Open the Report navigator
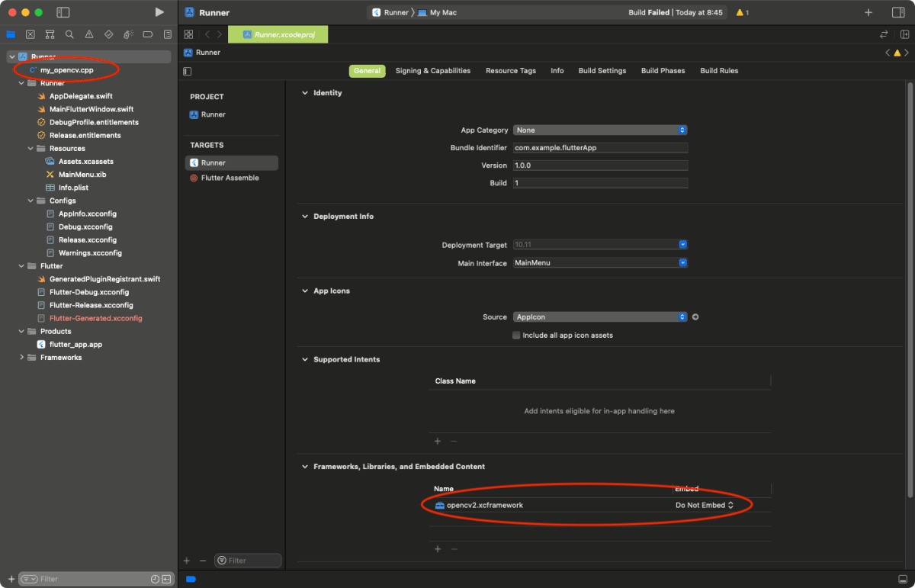 tap(167, 34)
